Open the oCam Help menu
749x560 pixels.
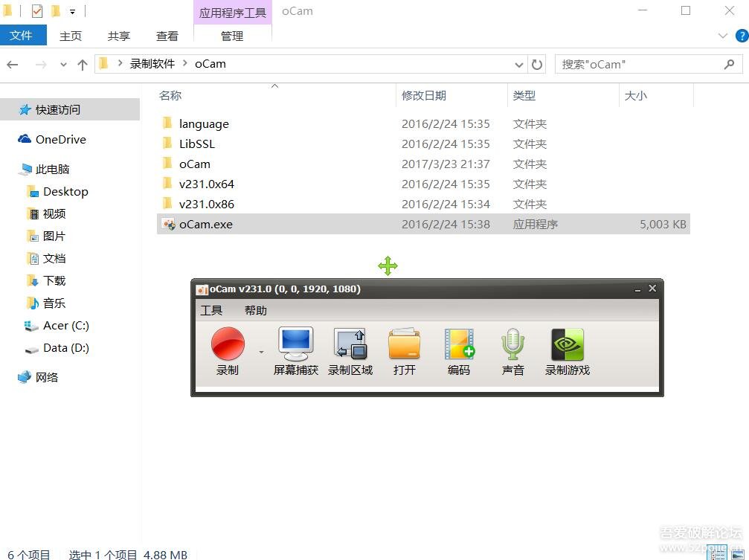(255, 310)
